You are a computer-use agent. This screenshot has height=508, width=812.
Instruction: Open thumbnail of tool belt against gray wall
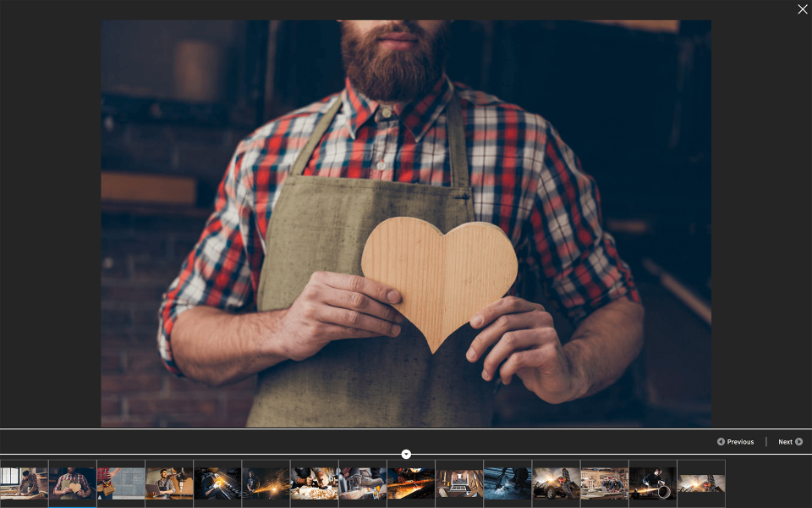pyautogui.click(x=121, y=483)
